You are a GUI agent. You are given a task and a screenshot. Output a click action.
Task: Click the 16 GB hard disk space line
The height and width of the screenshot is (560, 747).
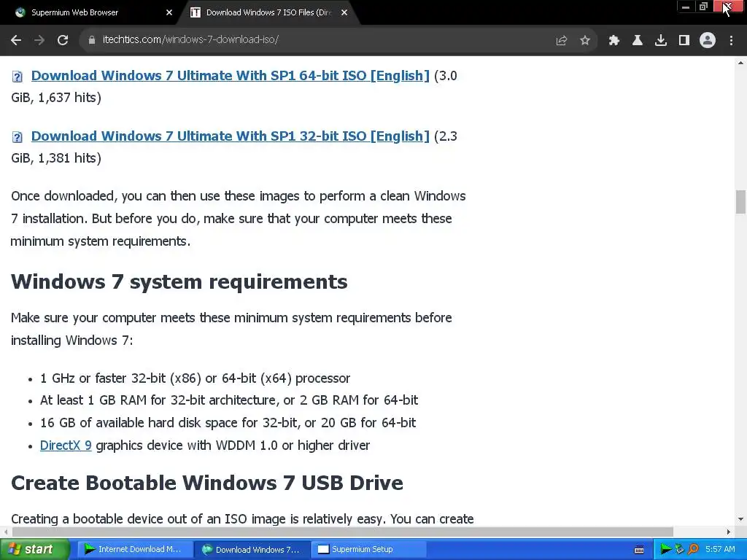(228, 423)
